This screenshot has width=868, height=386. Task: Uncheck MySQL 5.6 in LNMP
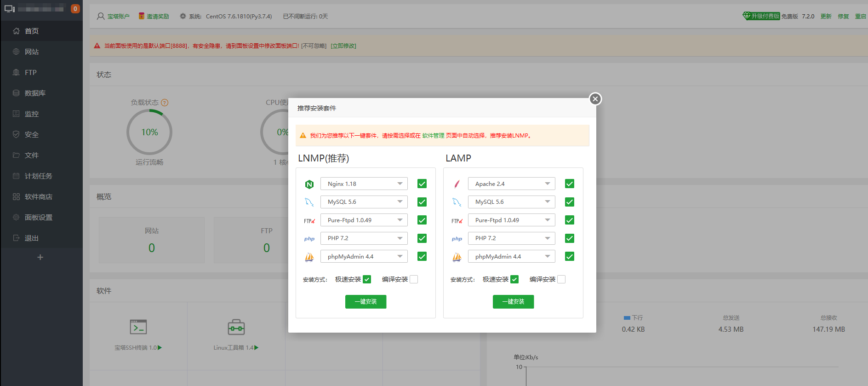coord(422,202)
